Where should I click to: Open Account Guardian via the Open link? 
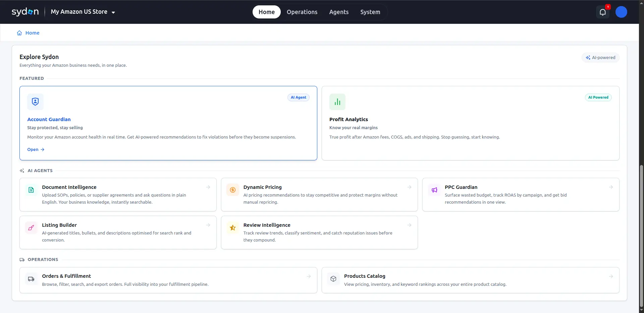point(36,150)
